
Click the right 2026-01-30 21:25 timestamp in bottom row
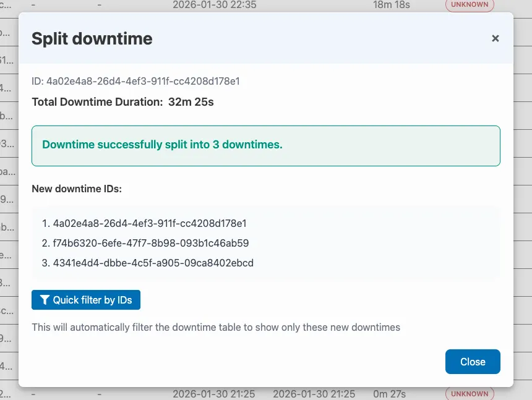314,394
